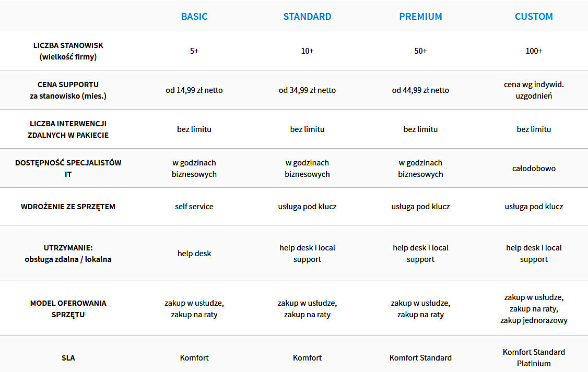
Task: Select the CENA SUPPORTU row label
Action: click(68, 90)
